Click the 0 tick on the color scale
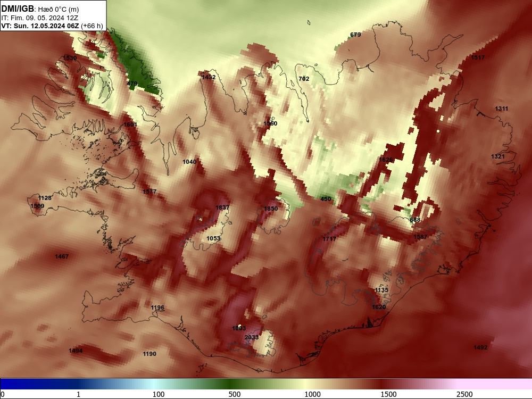Screen dimensions: 532x399 (3, 394)
